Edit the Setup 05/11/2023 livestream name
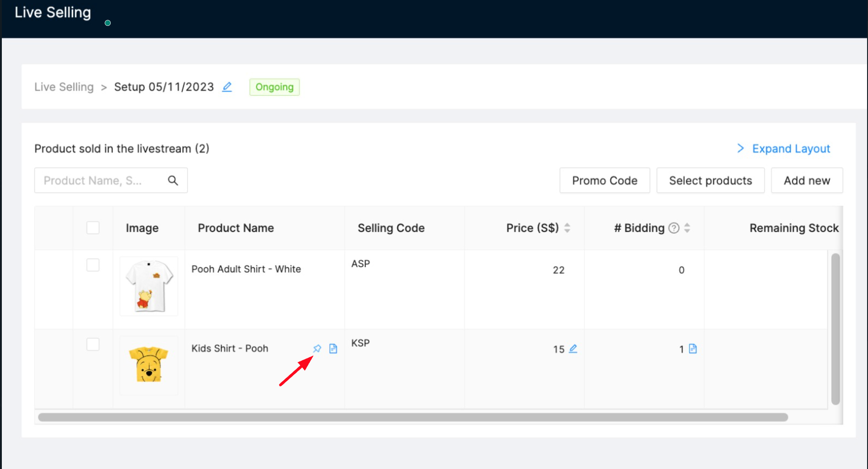The width and height of the screenshot is (868, 469). [227, 87]
